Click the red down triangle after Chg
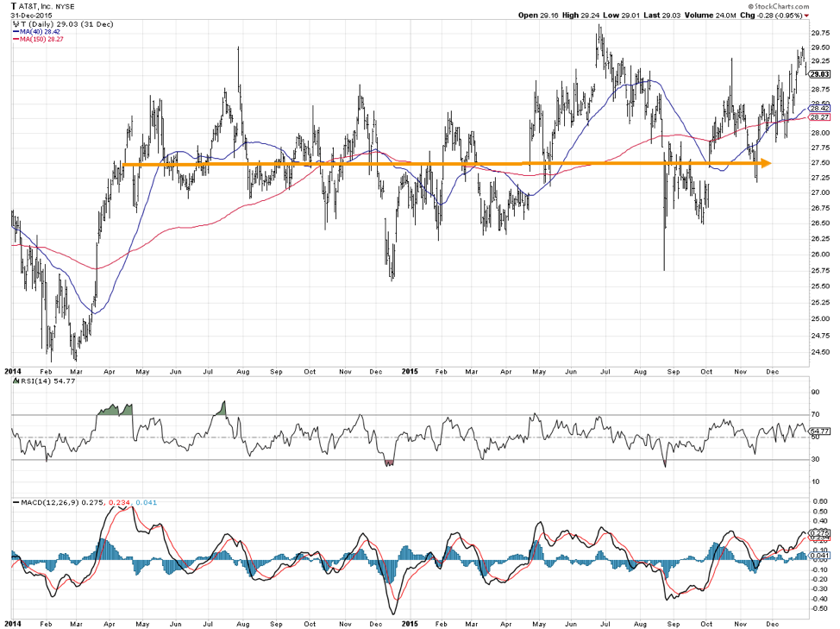The width and height of the screenshot is (840, 629). [806, 16]
